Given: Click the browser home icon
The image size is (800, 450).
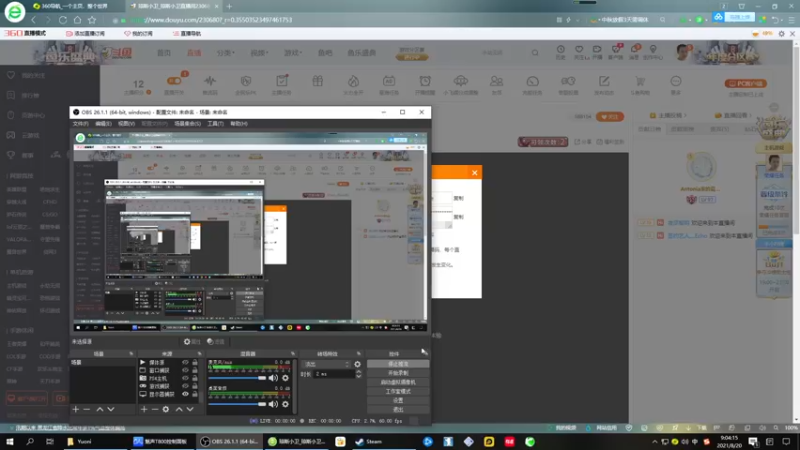Looking at the screenshot, I should click(77, 20).
